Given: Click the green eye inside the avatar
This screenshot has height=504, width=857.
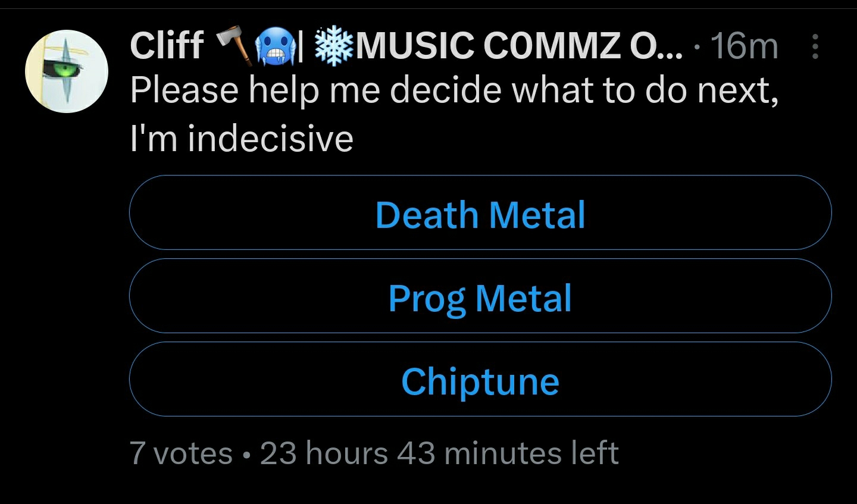Looking at the screenshot, I should [x=59, y=71].
